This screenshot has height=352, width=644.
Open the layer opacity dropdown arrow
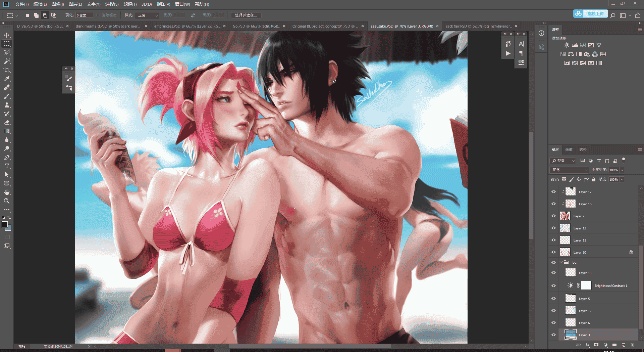[x=622, y=170]
